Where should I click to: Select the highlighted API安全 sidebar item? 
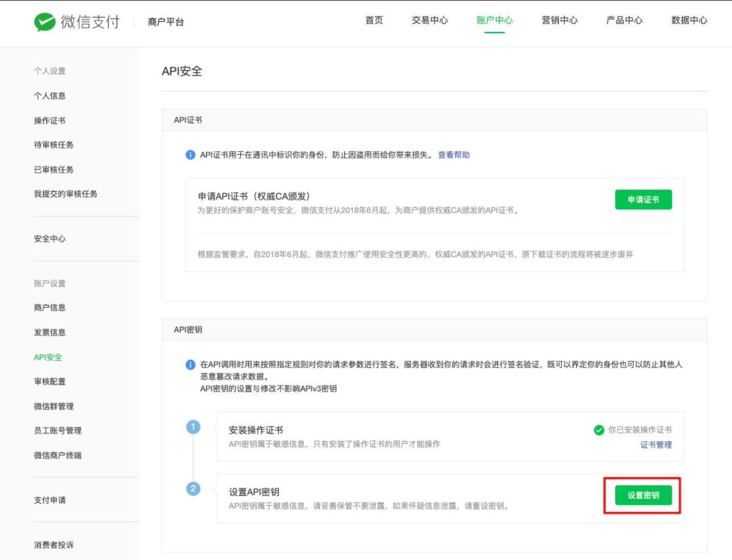coord(48,357)
